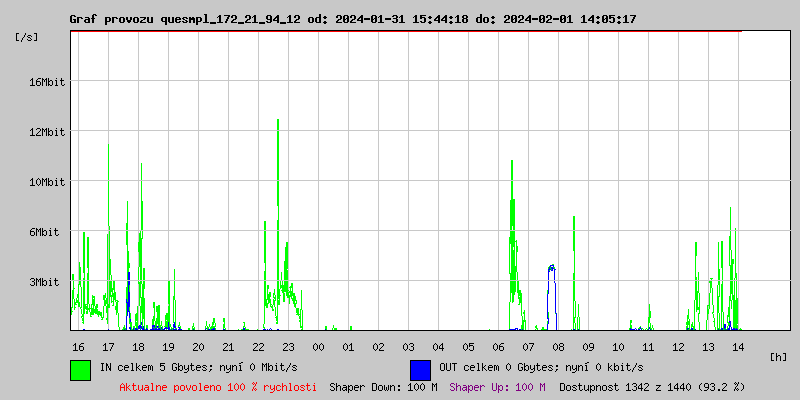Click the green IN legend color box
Viewport: 800px width, 400px height.
point(80,369)
